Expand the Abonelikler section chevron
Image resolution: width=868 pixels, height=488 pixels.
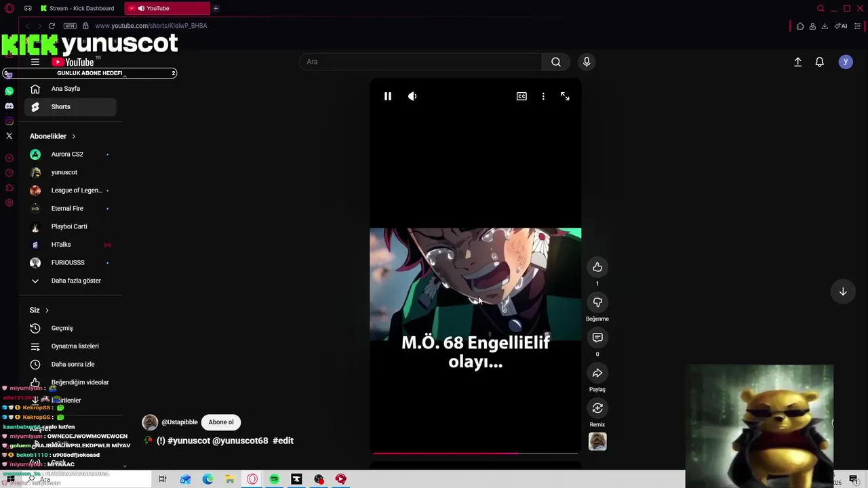coord(73,136)
